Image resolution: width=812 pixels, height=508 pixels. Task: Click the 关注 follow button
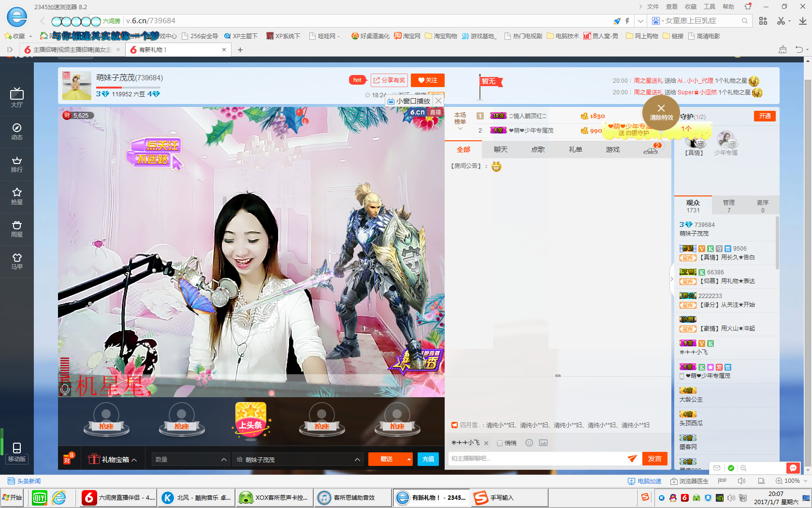pyautogui.click(x=428, y=80)
